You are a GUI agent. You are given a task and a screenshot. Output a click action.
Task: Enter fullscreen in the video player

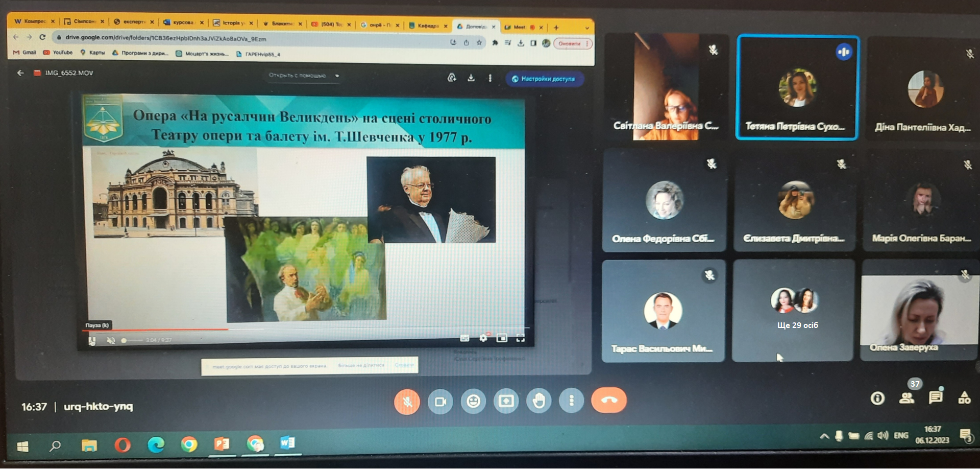tap(520, 338)
